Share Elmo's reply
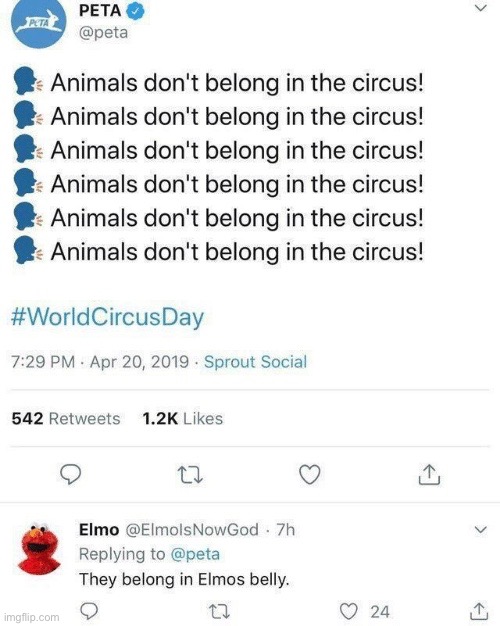The width and height of the screenshot is (500, 626). (x=478, y=611)
